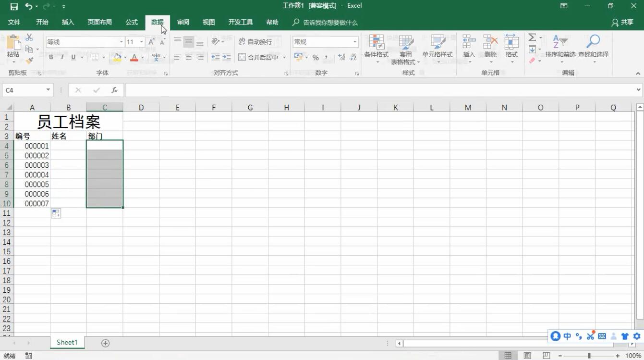Viewport: 644px width, 360px height.
Task: Click the Page Layout view button in status bar
Action: [527, 356]
